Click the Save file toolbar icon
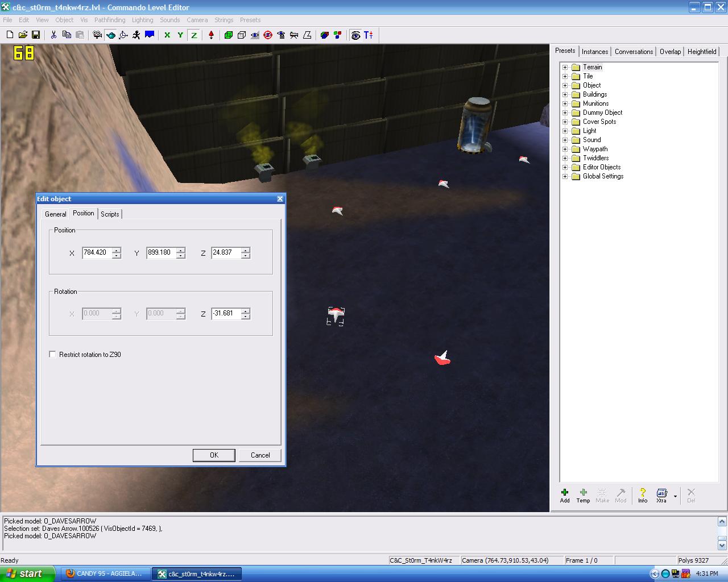This screenshot has width=728, height=582. click(x=36, y=35)
